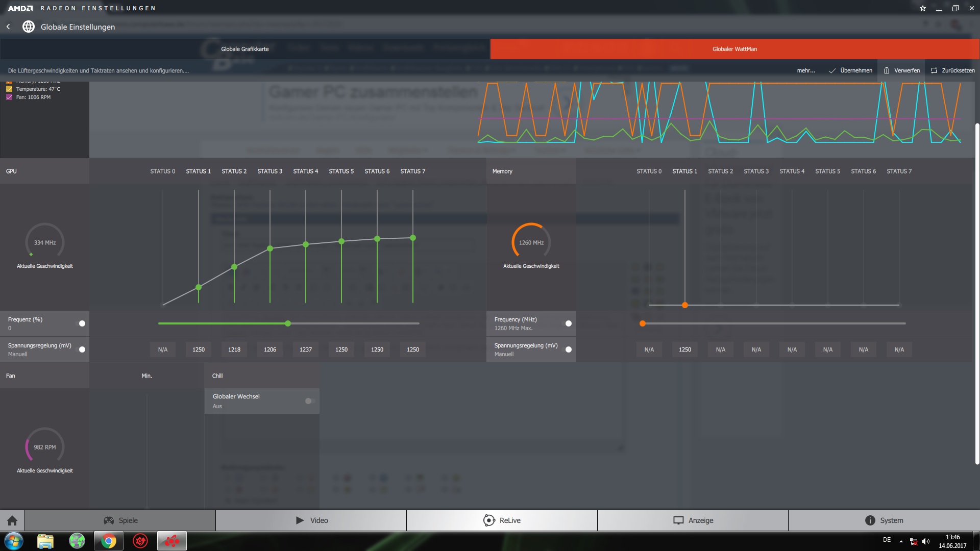The image size is (980, 551).
Task: Open System info section
Action: (x=884, y=520)
